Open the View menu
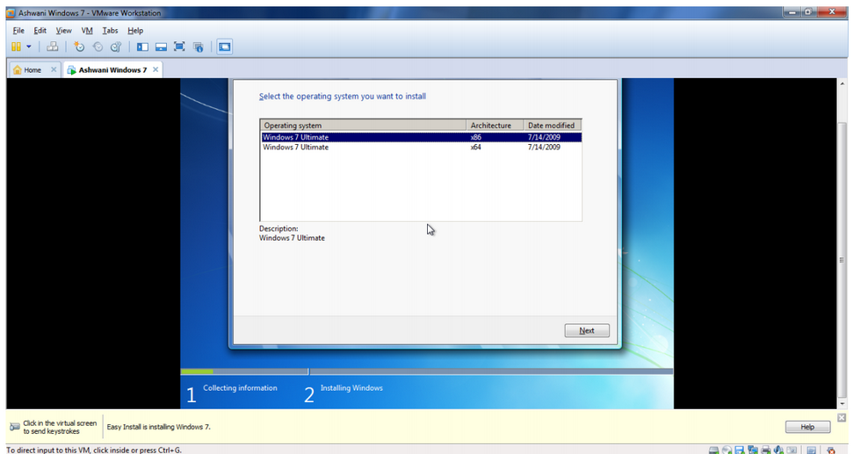 pos(63,31)
